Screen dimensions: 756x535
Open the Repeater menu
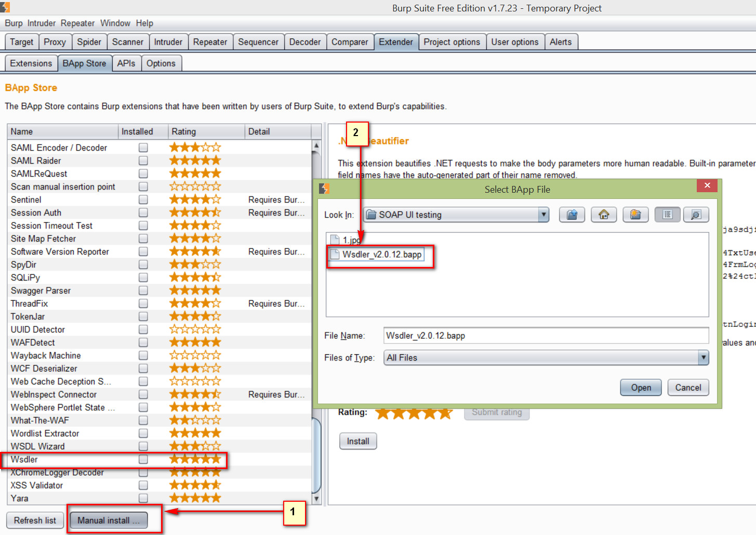[77, 23]
